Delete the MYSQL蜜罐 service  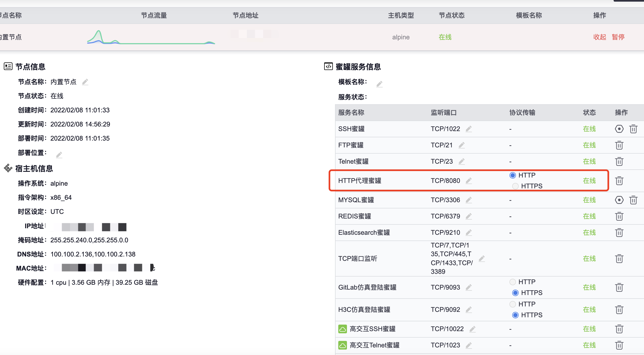click(x=633, y=200)
